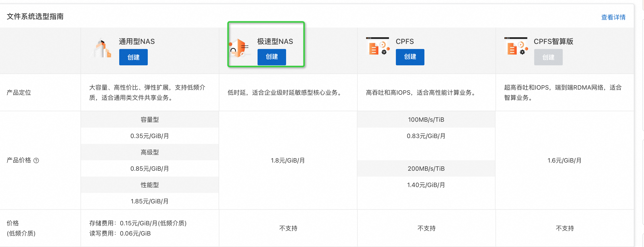Click the disabled 创建 button under CPFS智算版
The height and width of the screenshot is (247, 644).
click(x=548, y=57)
